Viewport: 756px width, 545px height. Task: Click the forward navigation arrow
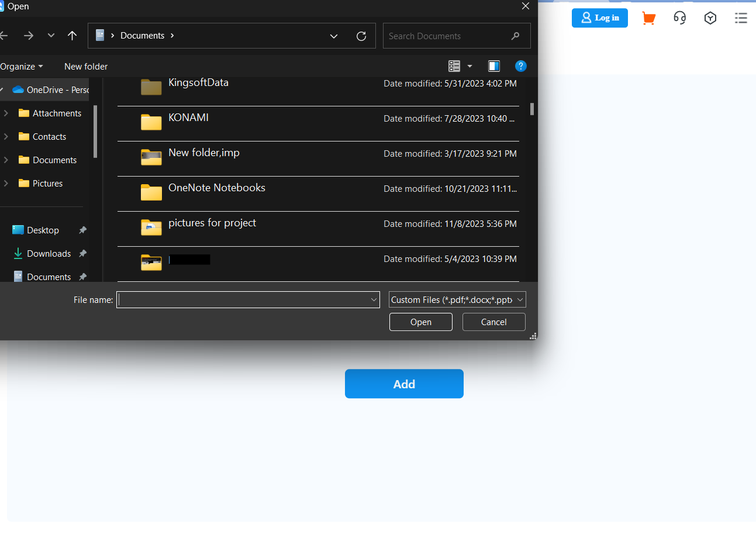(x=28, y=36)
